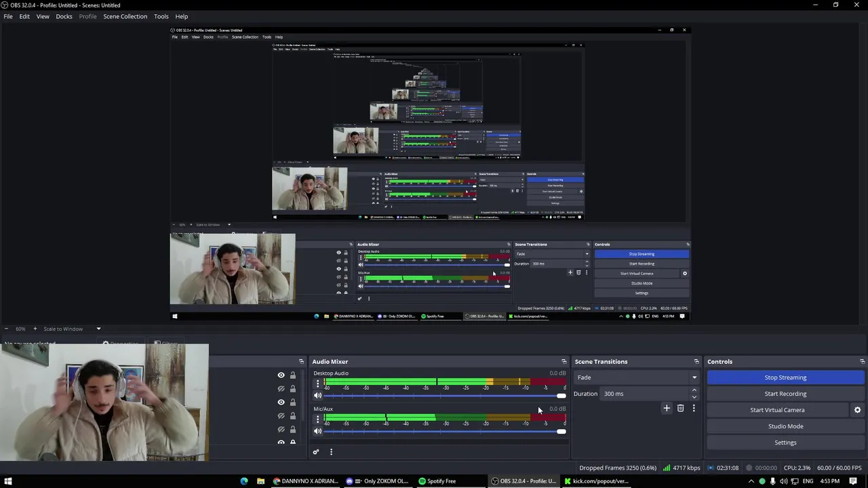The image size is (868, 488).
Task: Click Start Recording button
Action: point(785,394)
